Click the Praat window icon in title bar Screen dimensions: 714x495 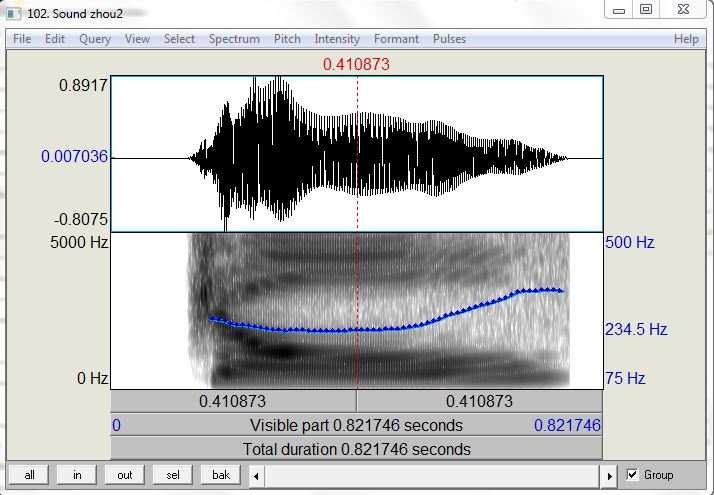[13, 13]
